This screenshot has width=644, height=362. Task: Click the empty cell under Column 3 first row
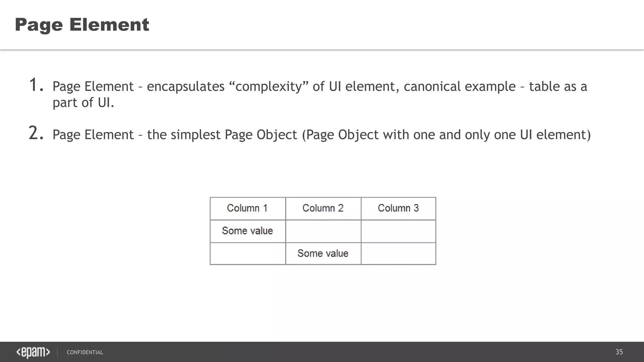click(398, 231)
